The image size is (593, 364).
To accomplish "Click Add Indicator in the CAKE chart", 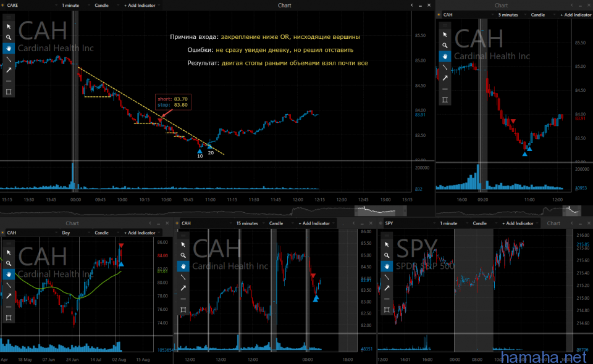I will pyautogui.click(x=140, y=6).
